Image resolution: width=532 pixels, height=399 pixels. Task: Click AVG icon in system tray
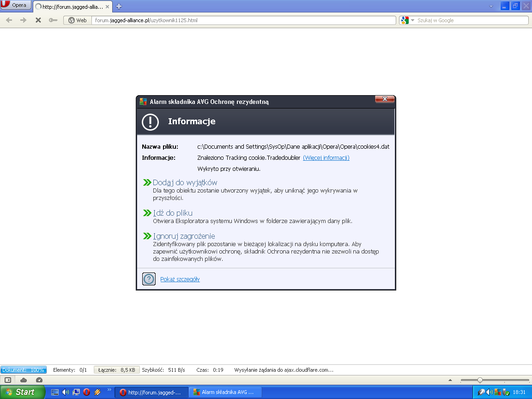[498, 392]
